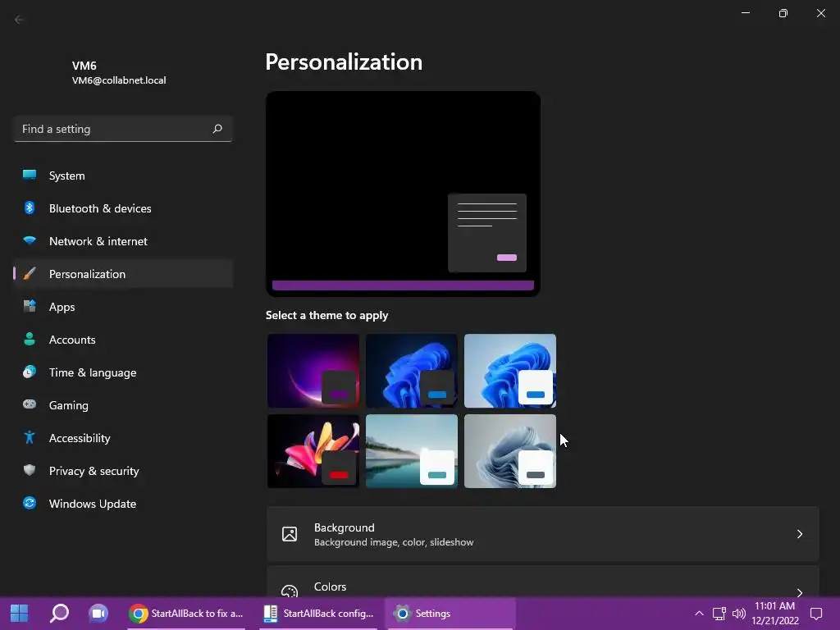Click the Bluetooth icon in sidebar
This screenshot has height=630, width=840.
30,208
